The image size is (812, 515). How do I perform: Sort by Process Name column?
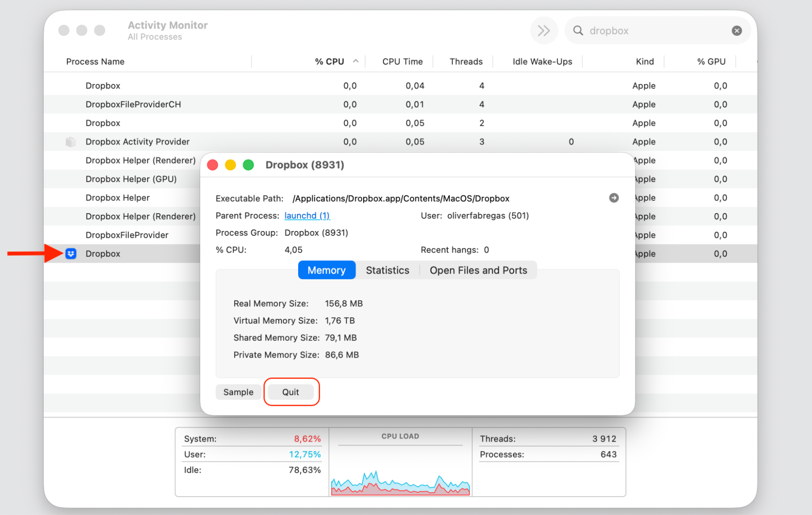tap(95, 61)
